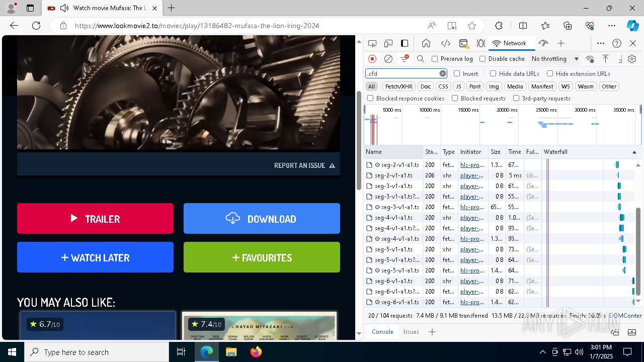Click the Windows Start button
Screen dimensions: 644x362
(12, 352)
